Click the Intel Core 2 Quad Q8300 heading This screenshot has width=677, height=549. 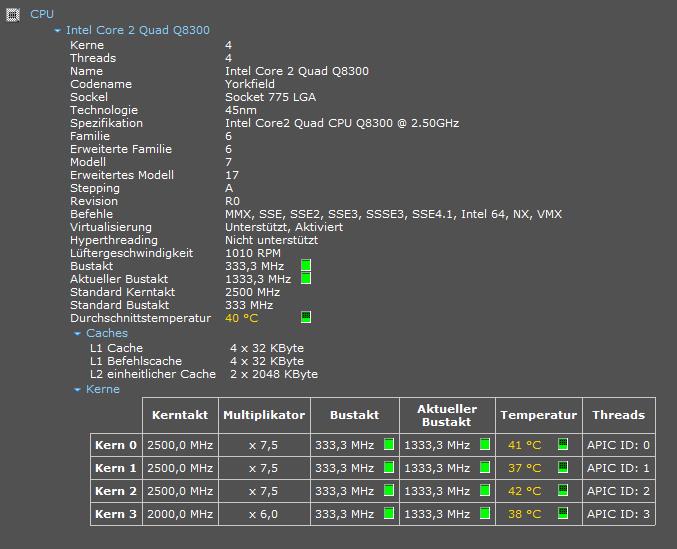click(x=138, y=30)
